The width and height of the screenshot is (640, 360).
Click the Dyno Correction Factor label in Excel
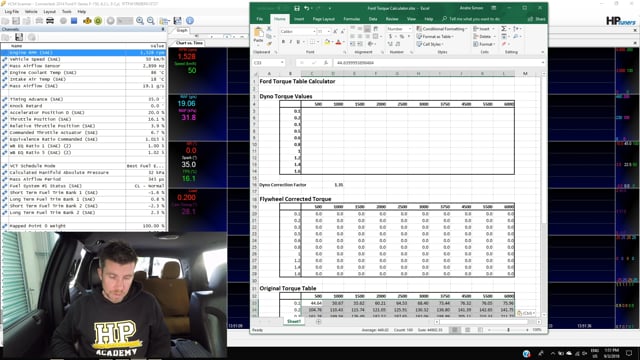click(282, 185)
